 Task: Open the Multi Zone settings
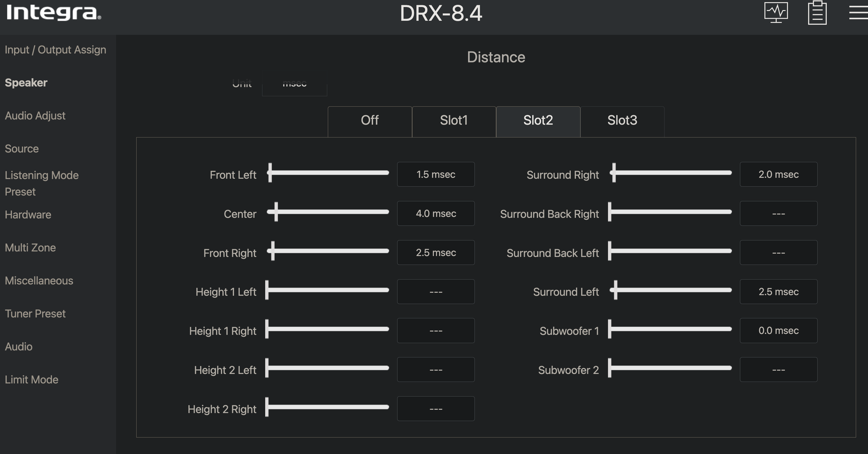pos(30,248)
